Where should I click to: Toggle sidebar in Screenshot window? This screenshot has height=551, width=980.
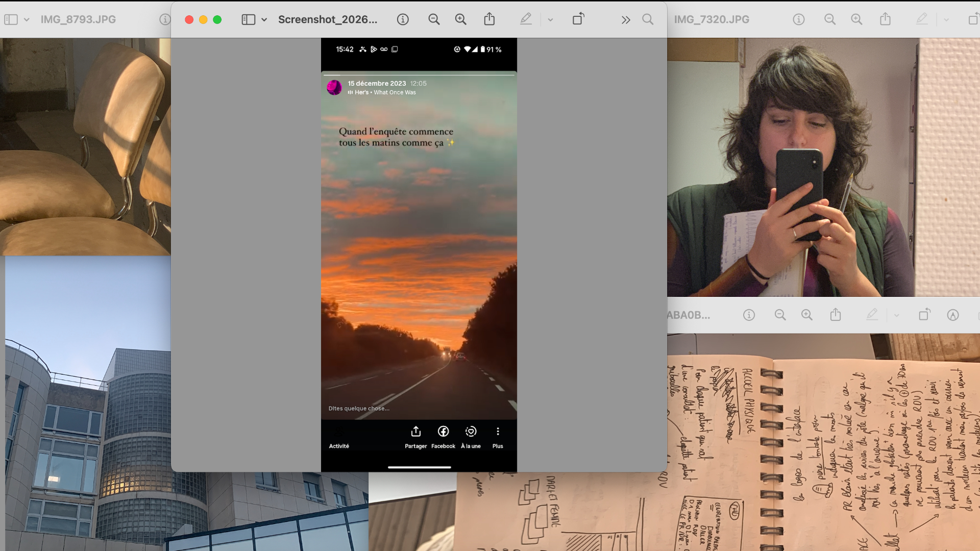[x=248, y=19]
